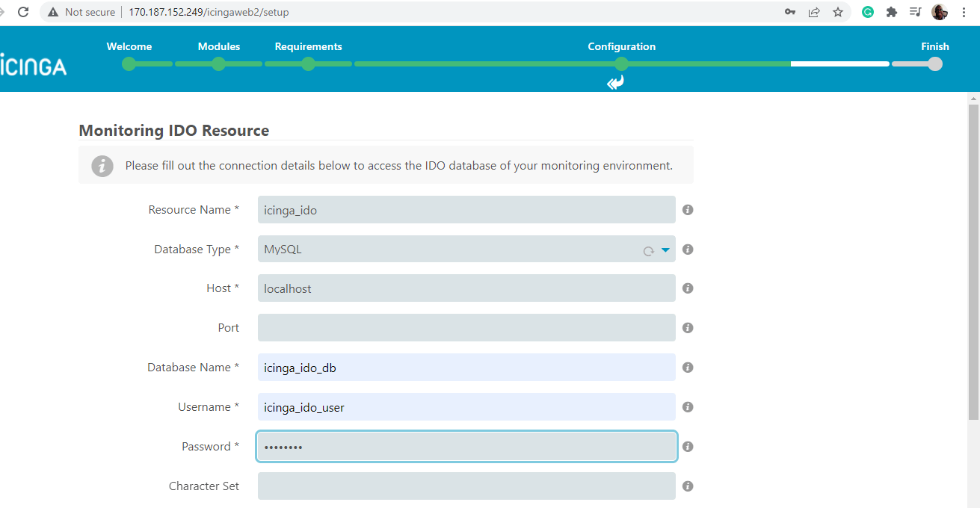
Task: Open the Chrome profile avatar
Action: (940, 12)
